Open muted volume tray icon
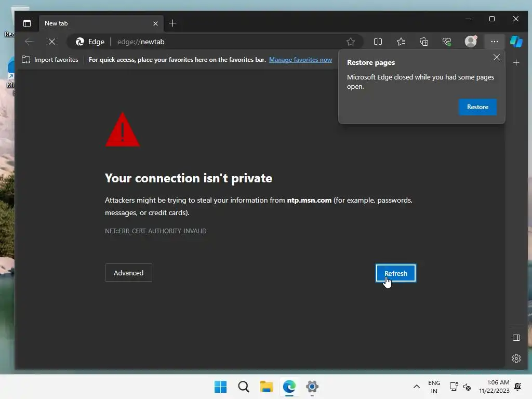532x399 pixels. (467, 387)
